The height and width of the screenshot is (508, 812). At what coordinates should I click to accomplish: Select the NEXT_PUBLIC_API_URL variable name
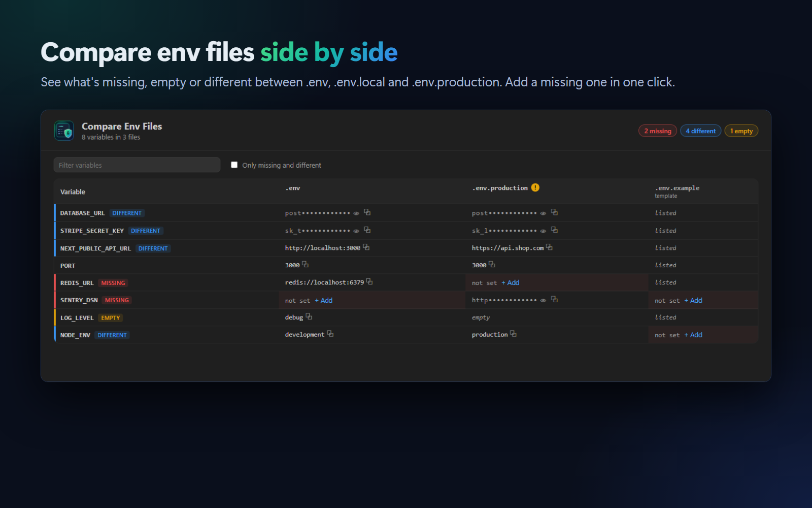coord(95,248)
